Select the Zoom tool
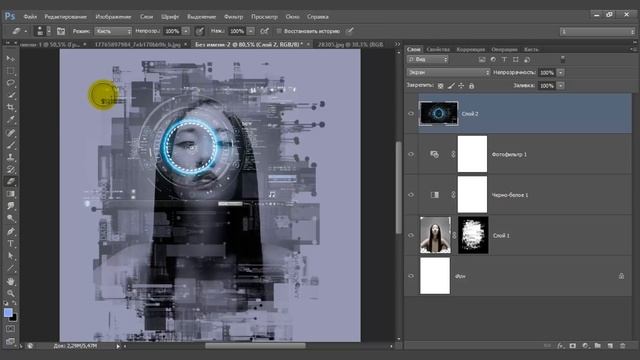Viewport: 640px width, 360px height. 11,293
